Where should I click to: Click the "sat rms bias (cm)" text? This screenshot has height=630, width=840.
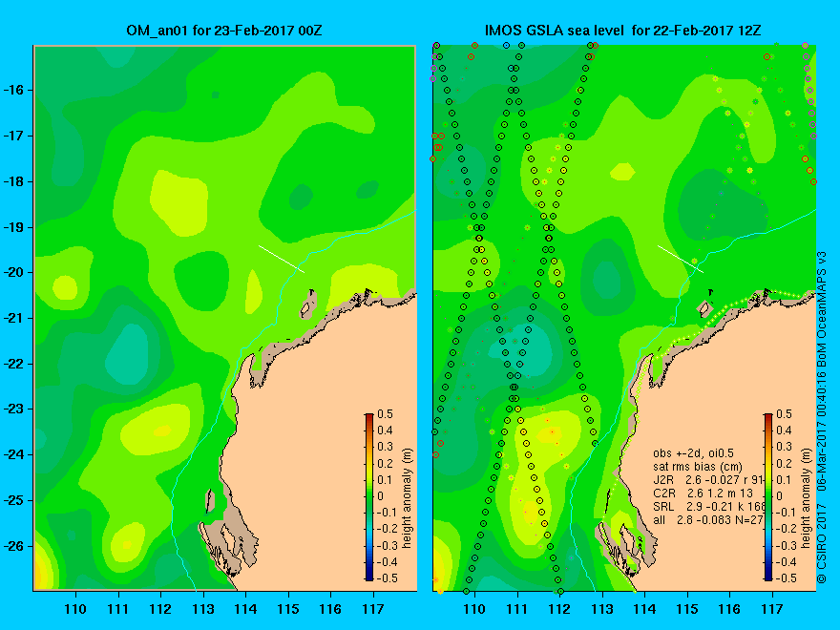pos(698,467)
